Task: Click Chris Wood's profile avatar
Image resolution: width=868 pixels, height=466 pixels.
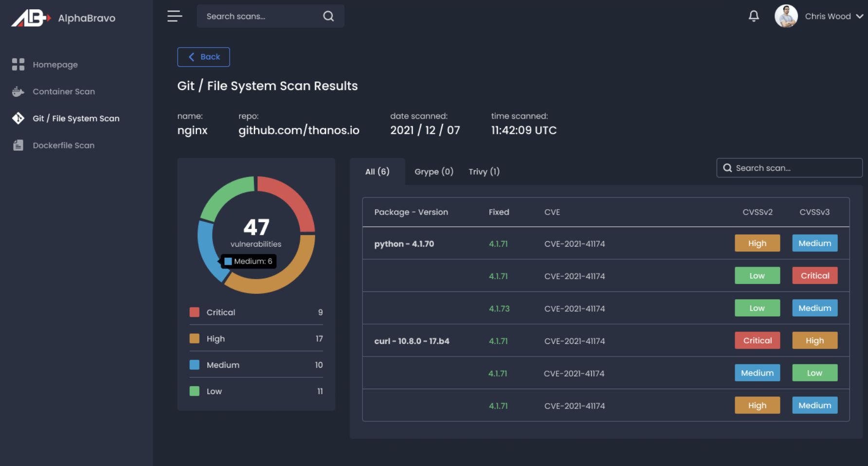Action: click(x=786, y=16)
